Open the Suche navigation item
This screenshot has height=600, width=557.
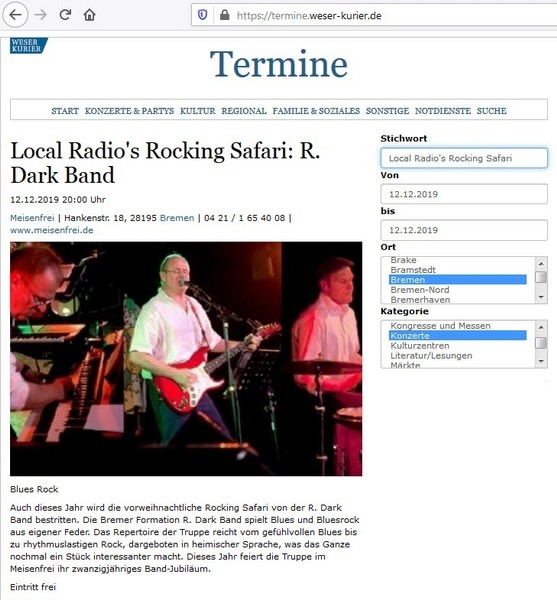click(491, 111)
